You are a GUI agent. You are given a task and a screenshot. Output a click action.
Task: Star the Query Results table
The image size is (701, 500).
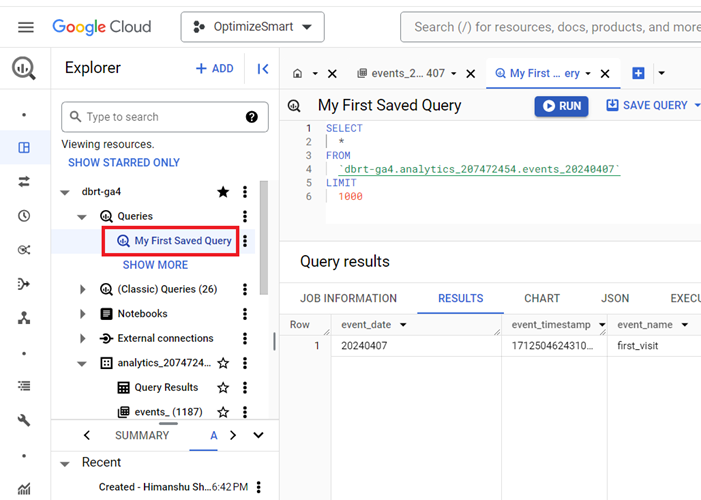223,387
